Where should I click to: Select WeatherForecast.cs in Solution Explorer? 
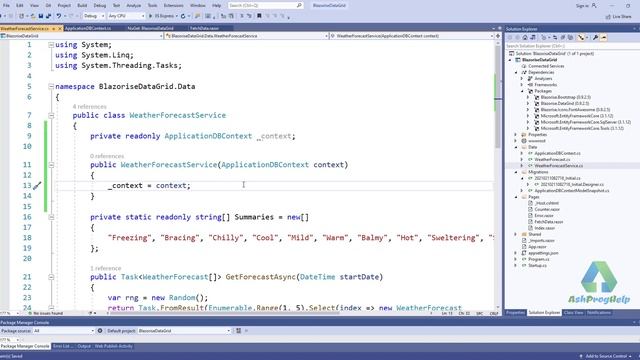[x=552, y=160]
